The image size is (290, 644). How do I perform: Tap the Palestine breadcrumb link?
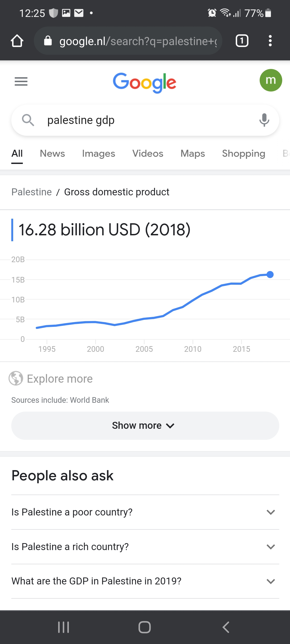(31, 192)
